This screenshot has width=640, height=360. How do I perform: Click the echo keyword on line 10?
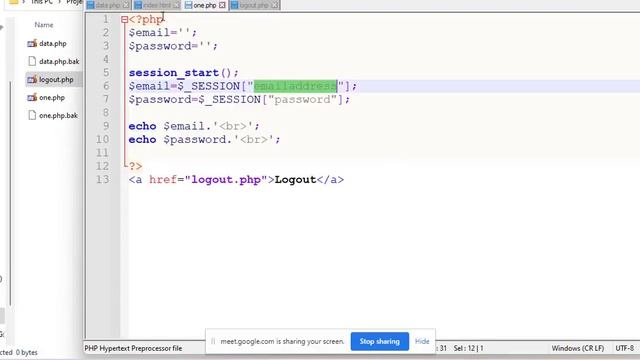pos(142,140)
